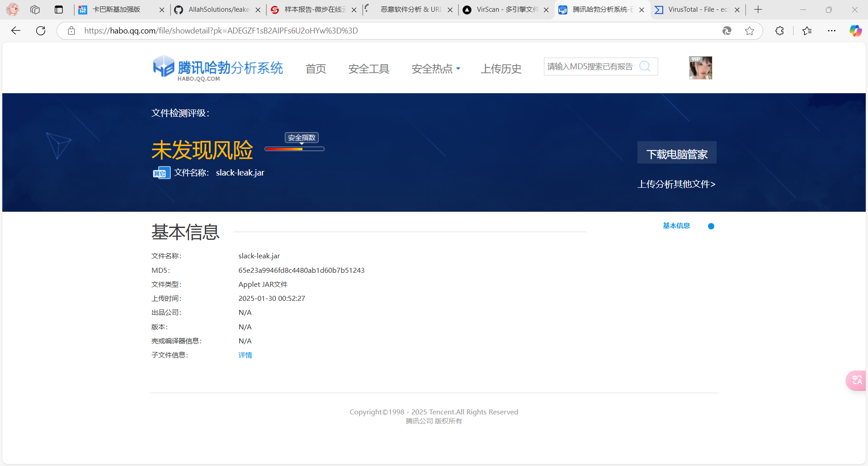The height and width of the screenshot is (466, 868).
Task: Expand the 安全热点 dropdown menu
Action: point(436,69)
